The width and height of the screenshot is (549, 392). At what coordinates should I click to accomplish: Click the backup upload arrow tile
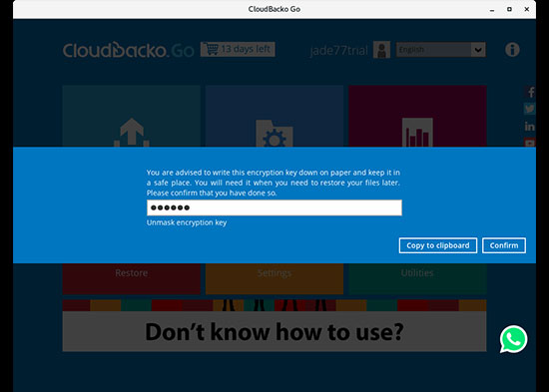[x=132, y=116]
